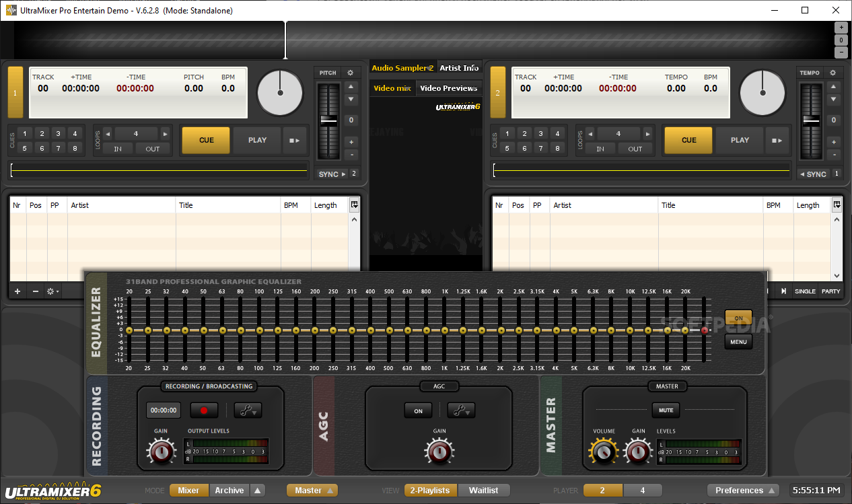Click the deck 1 jog wheel
The width and height of the screenshot is (852, 504).
pos(281,93)
